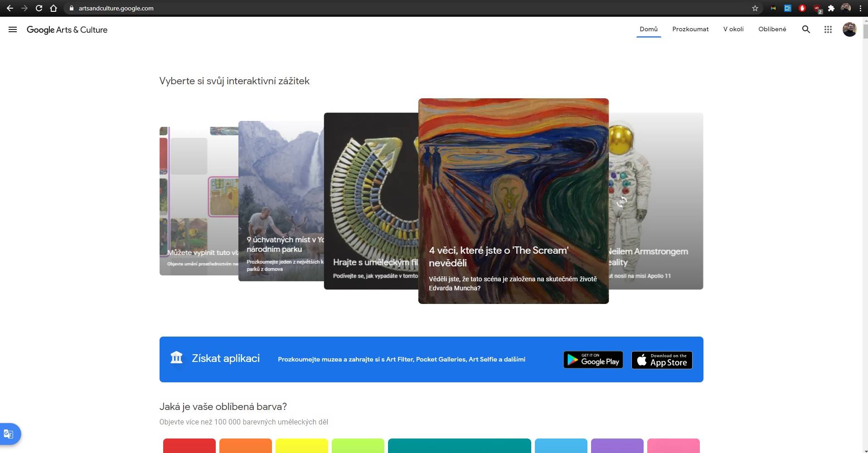Click the translate floating icon
Screen dimensions: 868x453
pos(9,434)
